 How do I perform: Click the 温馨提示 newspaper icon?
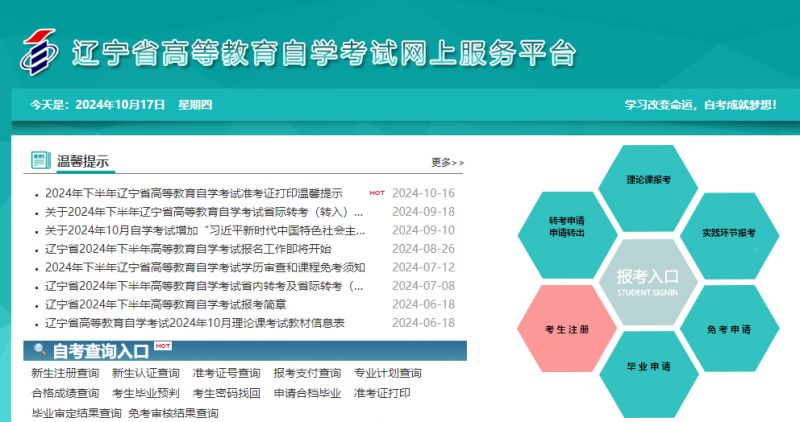[40, 160]
